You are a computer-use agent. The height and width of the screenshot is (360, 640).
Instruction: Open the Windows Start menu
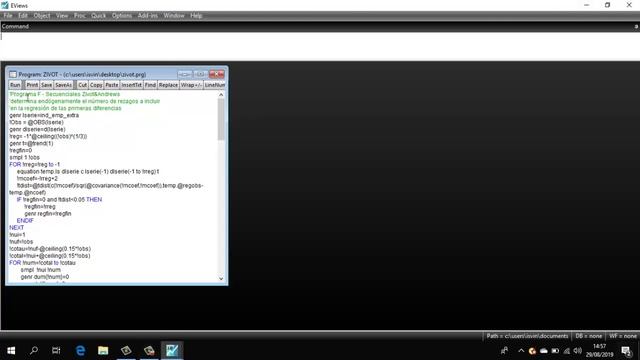(11, 351)
